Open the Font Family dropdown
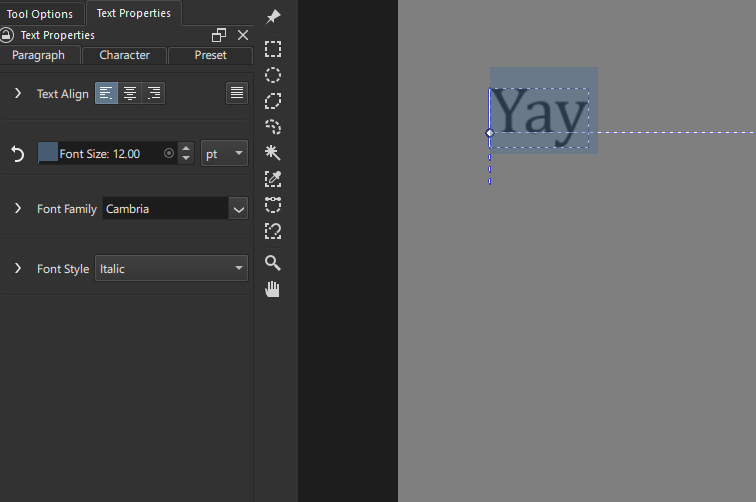The image size is (756, 502). tap(238, 209)
